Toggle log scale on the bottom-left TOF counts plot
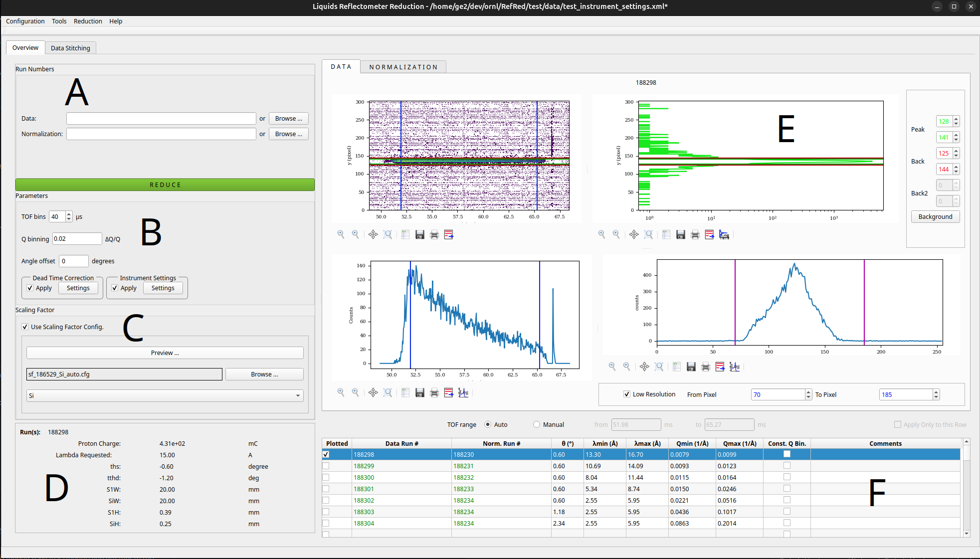The image size is (980, 559). tap(463, 392)
